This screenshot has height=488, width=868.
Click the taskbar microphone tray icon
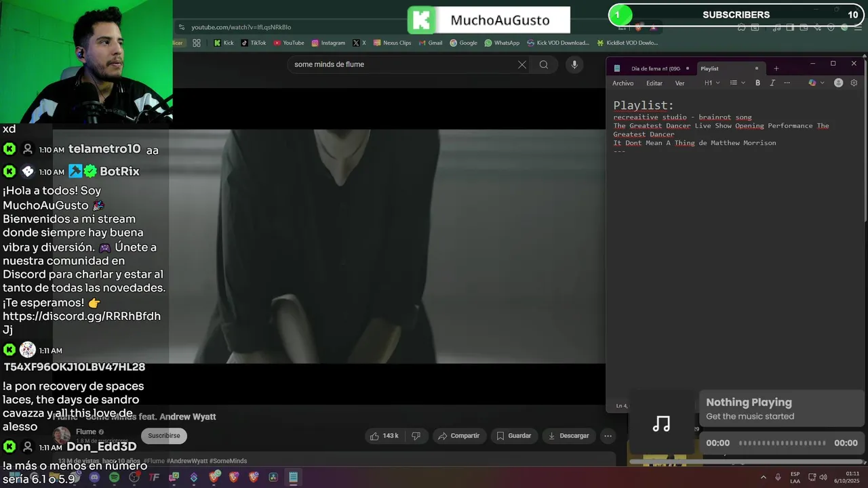tap(778, 477)
